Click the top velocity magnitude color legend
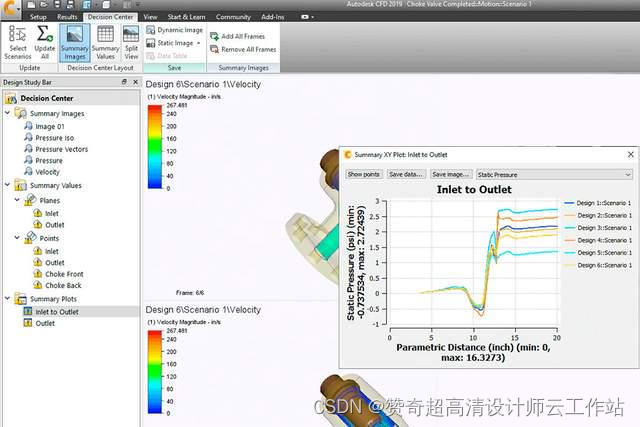 tap(155, 147)
